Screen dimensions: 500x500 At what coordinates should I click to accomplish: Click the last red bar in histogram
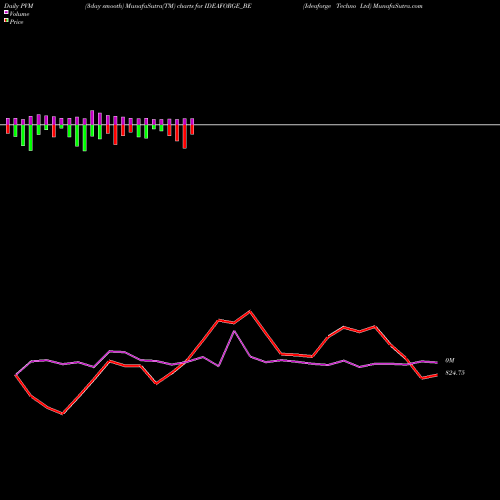(192, 130)
